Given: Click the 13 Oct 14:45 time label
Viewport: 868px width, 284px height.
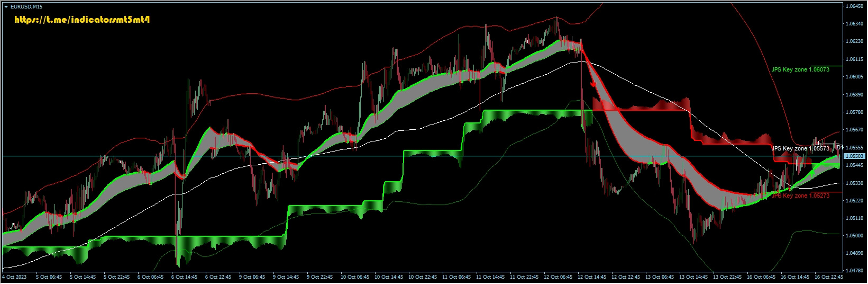Looking at the screenshot, I should click(x=693, y=277).
